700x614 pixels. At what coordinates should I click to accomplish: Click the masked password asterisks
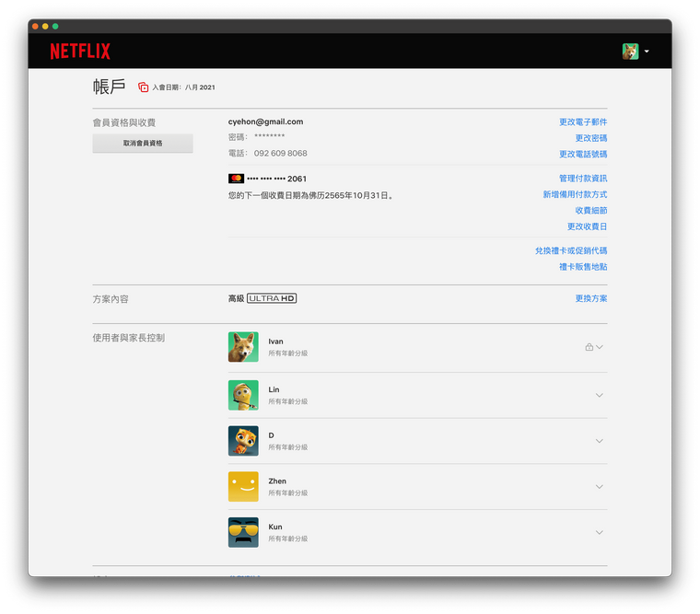(269, 136)
